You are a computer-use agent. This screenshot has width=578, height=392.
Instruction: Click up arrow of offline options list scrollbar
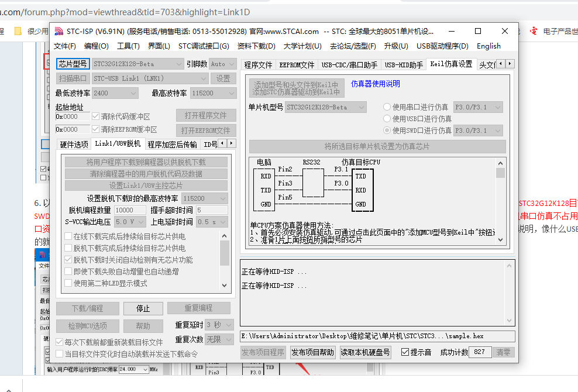(x=225, y=236)
